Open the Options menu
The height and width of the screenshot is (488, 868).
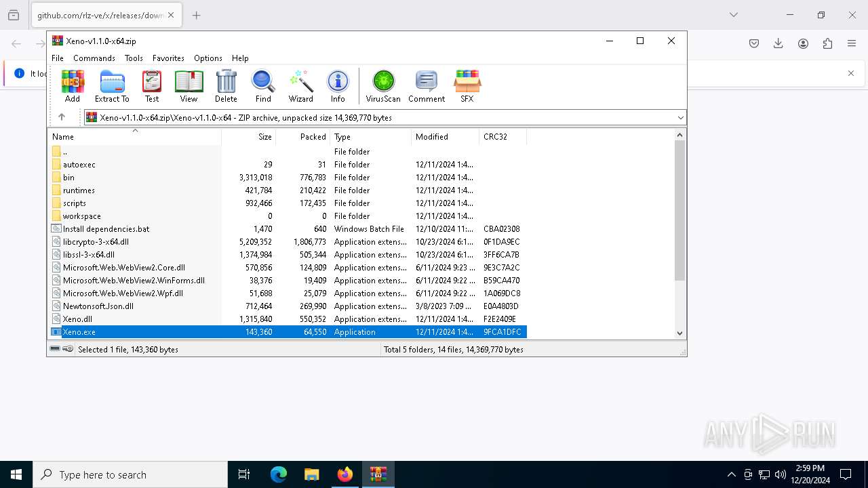point(208,58)
